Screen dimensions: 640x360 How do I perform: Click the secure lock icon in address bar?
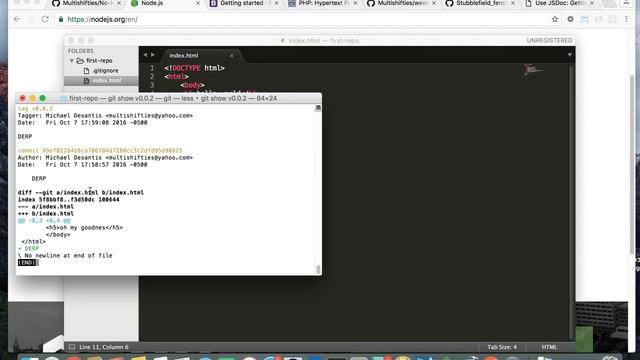(x=61, y=19)
